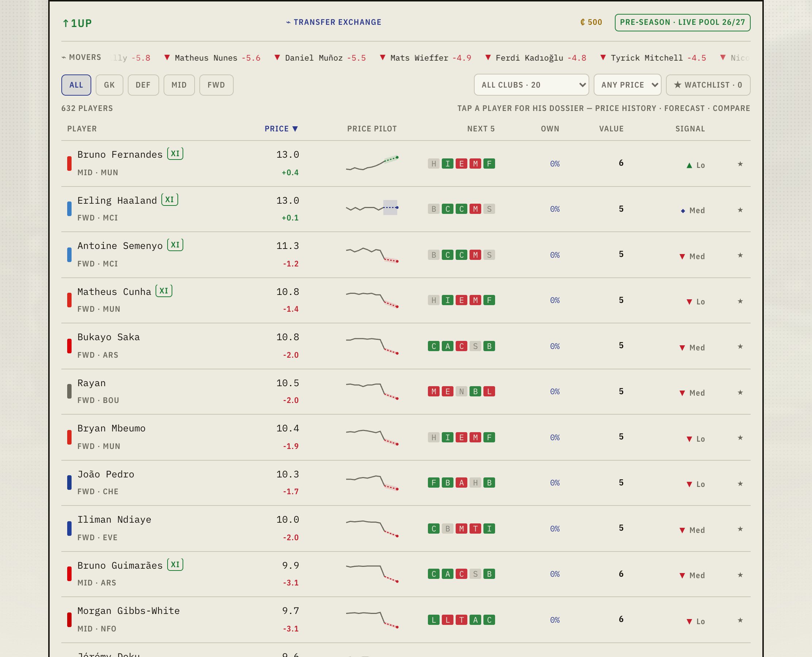Click Antoine Semenyo down-arrow Med signal

692,256
